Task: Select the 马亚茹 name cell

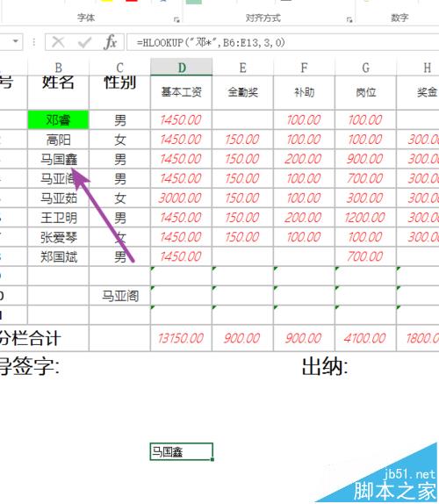Action: coord(59,198)
